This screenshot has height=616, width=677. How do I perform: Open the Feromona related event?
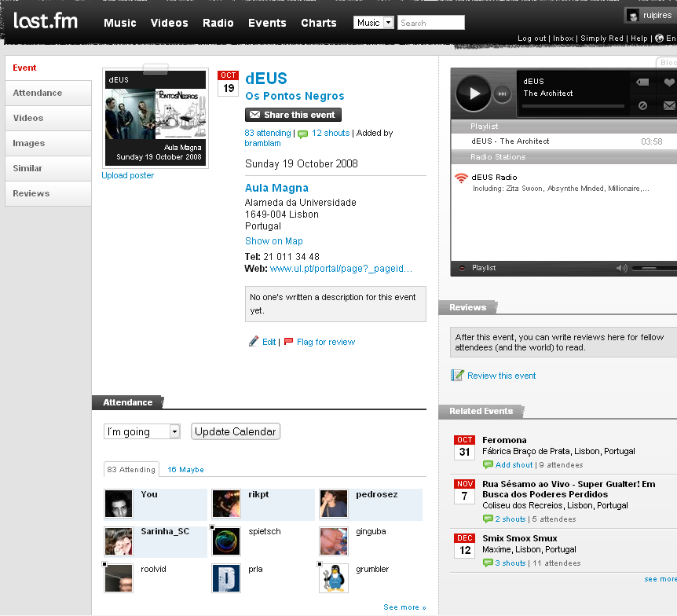[x=504, y=440]
